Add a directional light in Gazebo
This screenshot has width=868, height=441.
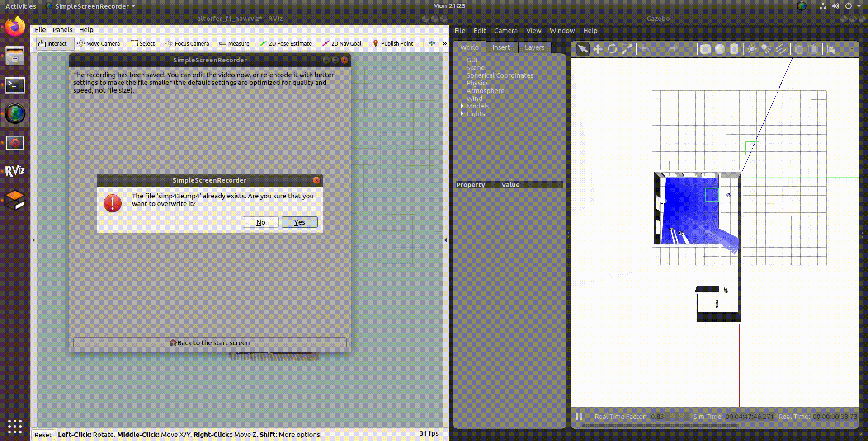[x=781, y=49]
